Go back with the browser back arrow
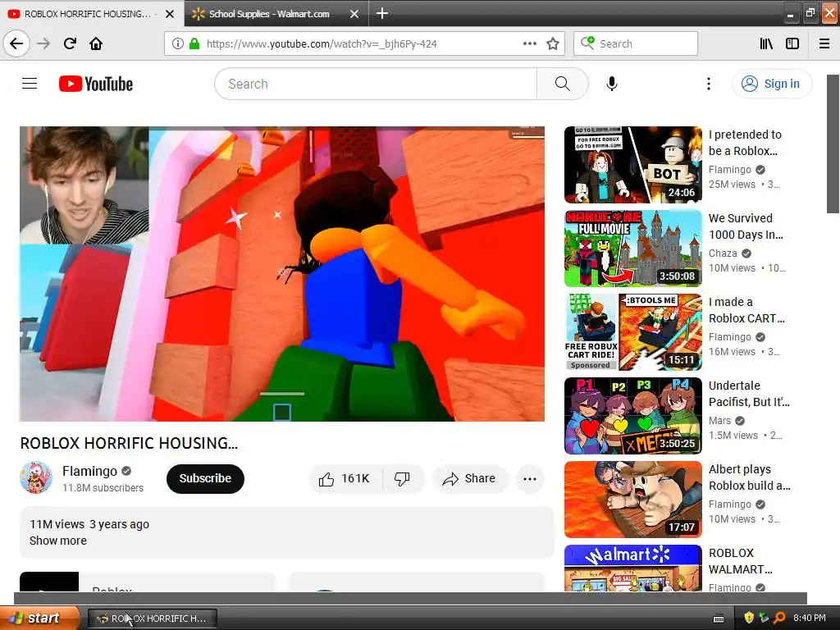Viewport: 840px width, 630px height. (x=16, y=43)
